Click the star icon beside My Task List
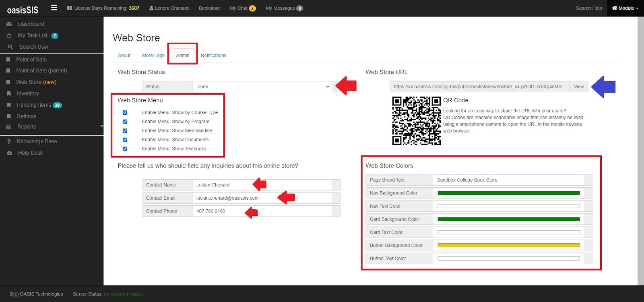Screen dimensions: 644x302 [x=9, y=36]
